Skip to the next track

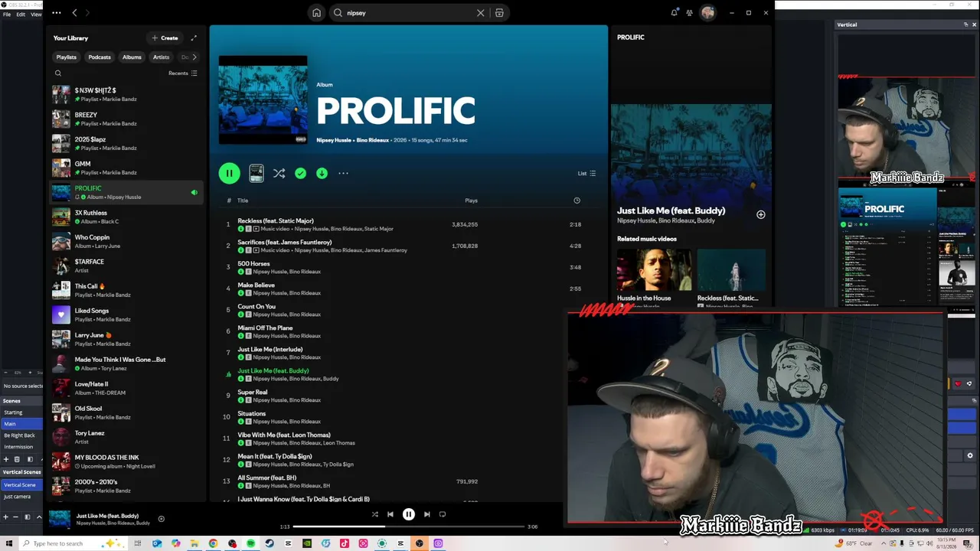pos(427,514)
